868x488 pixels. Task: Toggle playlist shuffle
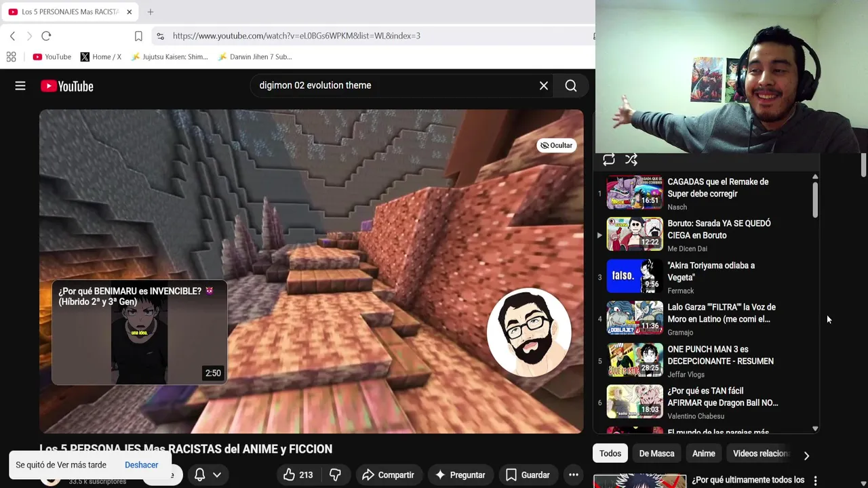[x=631, y=160]
